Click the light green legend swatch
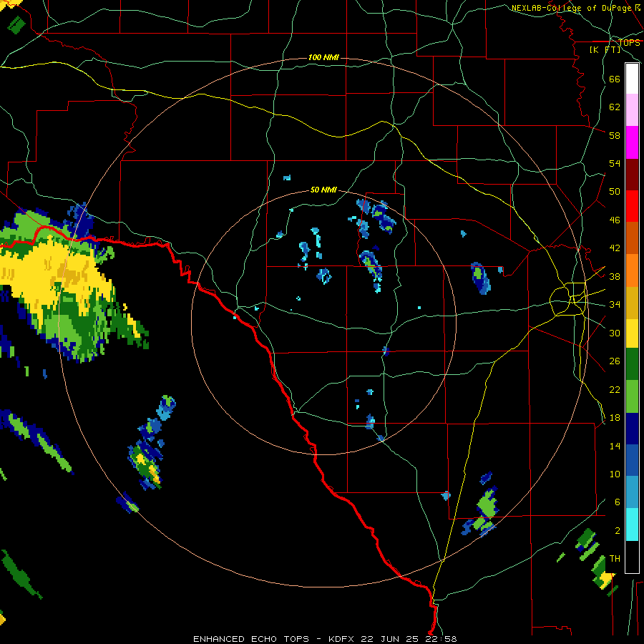644x644 pixels. [x=632, y=396]
